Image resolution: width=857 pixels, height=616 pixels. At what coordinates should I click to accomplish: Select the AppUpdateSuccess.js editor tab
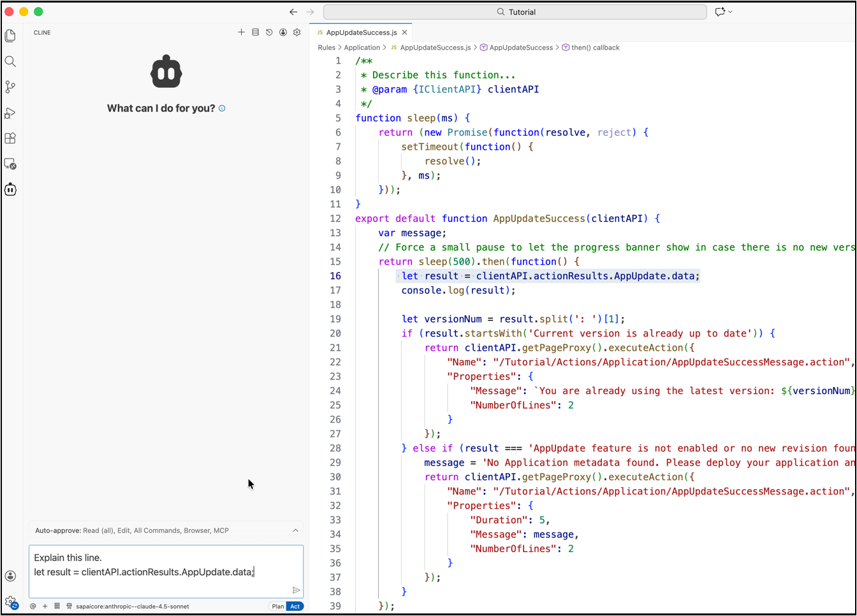pos(362,33)
